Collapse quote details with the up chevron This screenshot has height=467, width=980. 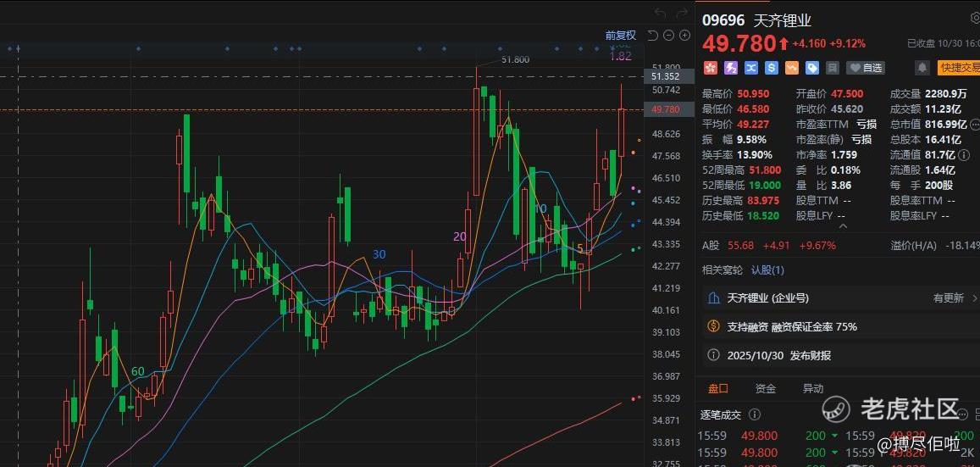842,226
